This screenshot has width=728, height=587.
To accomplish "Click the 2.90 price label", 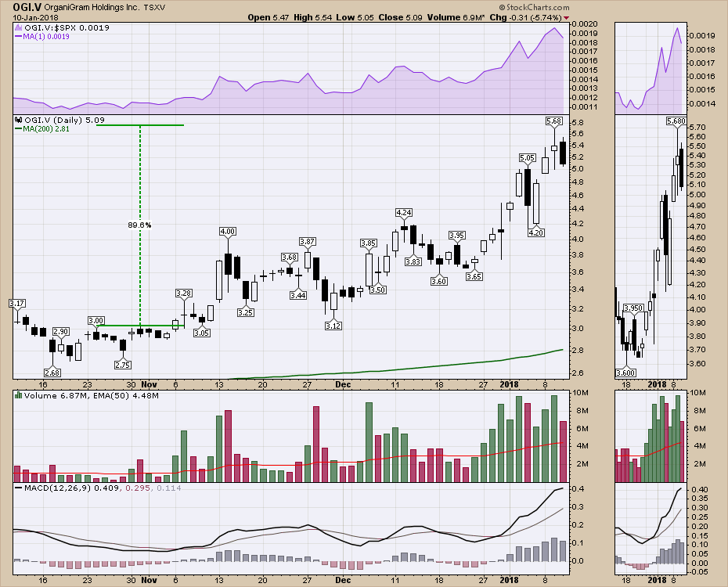I will 61,331.
